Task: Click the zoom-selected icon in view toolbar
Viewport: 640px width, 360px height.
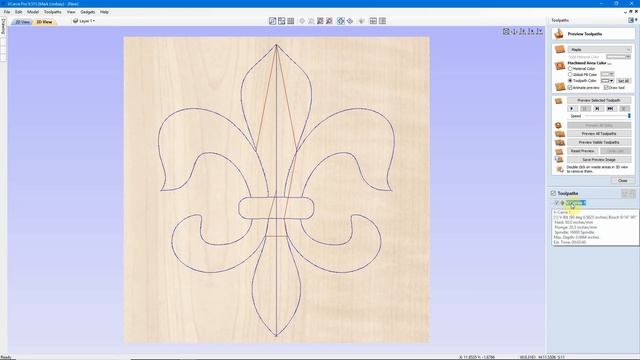Action: point(329,21)
